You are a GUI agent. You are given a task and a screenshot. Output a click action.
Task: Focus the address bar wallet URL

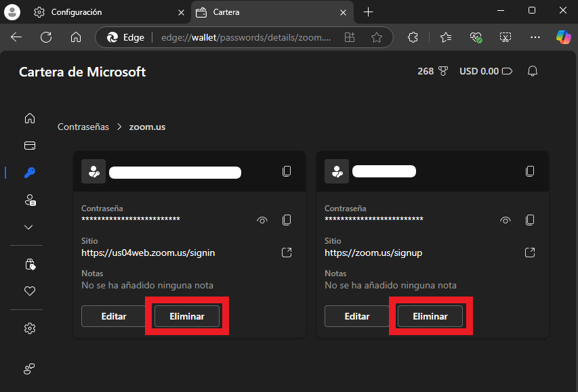[246, 38]
